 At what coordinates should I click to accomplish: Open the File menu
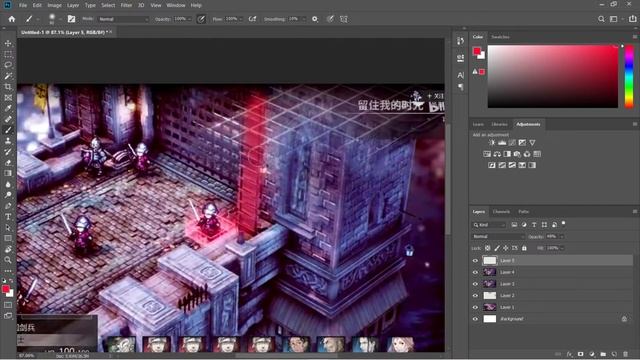point(23,5)
